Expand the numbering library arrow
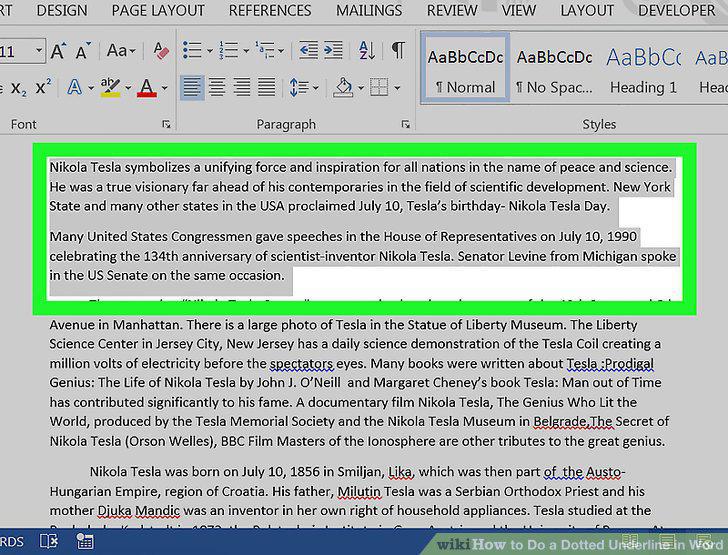This screenshot has height=555, width=728. [x=246, y=50]
